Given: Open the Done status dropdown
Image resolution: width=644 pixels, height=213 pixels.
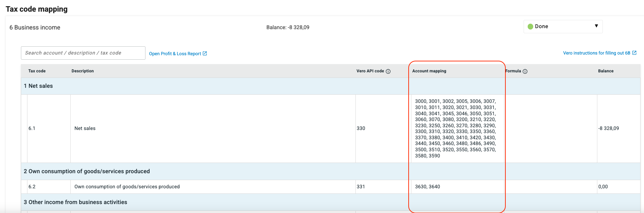Looking at the screenshot, I should (x=563, y=26).
